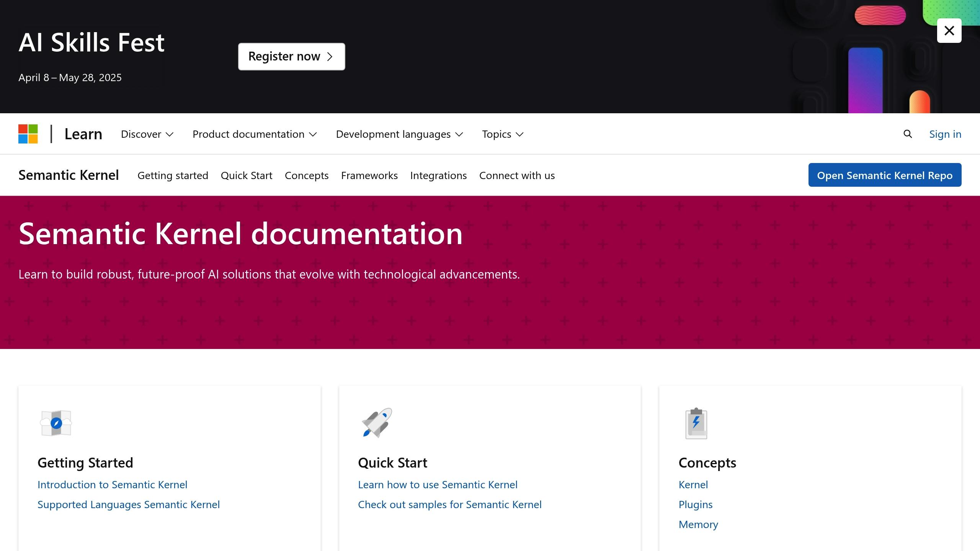This screenshot has height=551, width=980.
Task: Open Development languages dropdown
Action: point(399,134)
